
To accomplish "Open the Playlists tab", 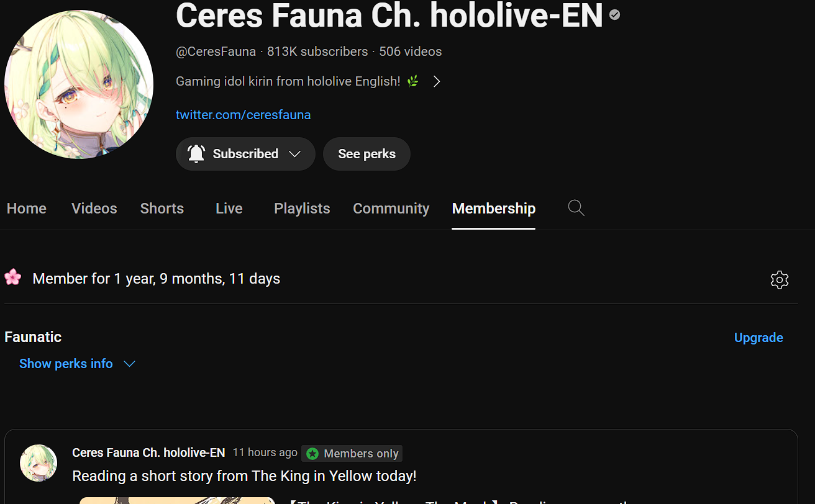I will [x=302, y=209].
